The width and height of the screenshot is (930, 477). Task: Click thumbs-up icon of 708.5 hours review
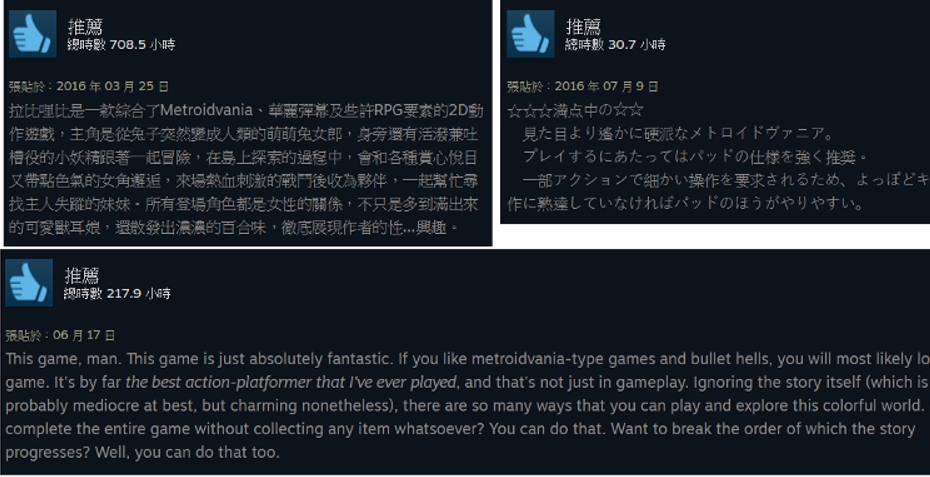tap(33, 34)
